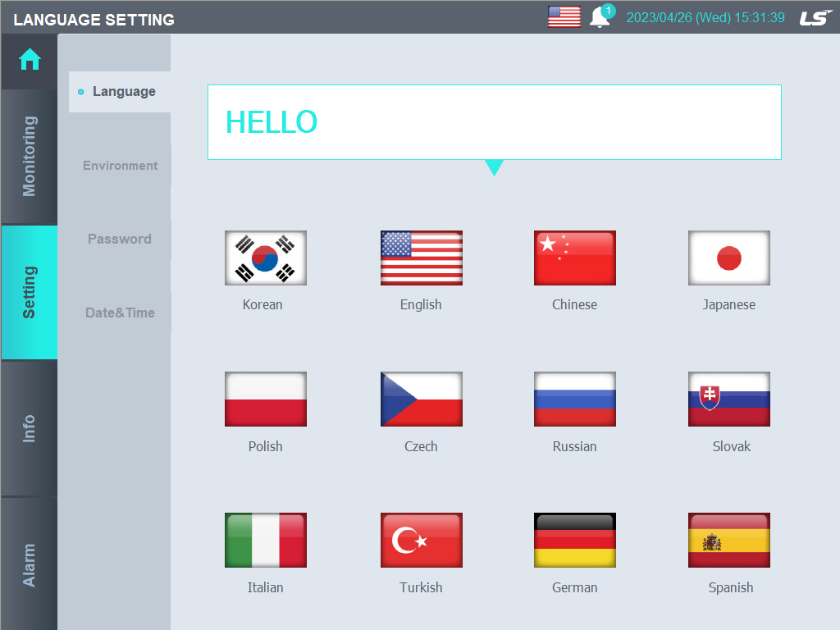The image size is (840, 630).
Task: Click the LS logo in header
Action: (x=816, y=18)
